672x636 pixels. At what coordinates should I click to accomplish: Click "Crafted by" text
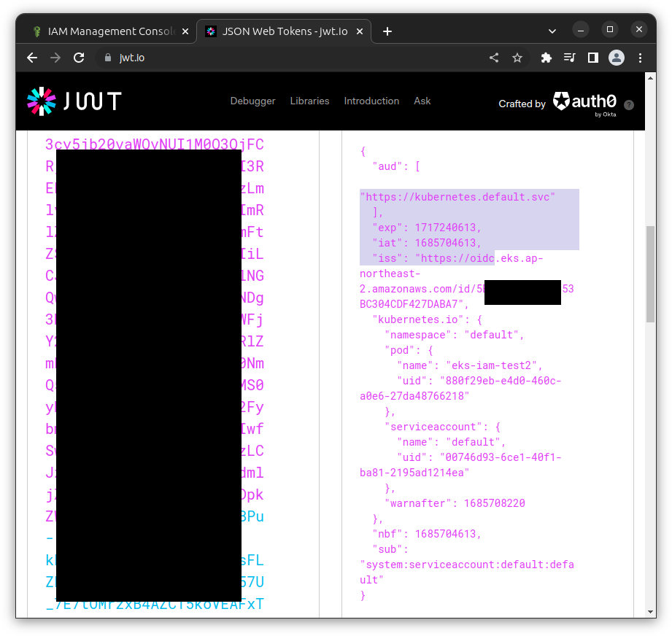coord(522,104)
